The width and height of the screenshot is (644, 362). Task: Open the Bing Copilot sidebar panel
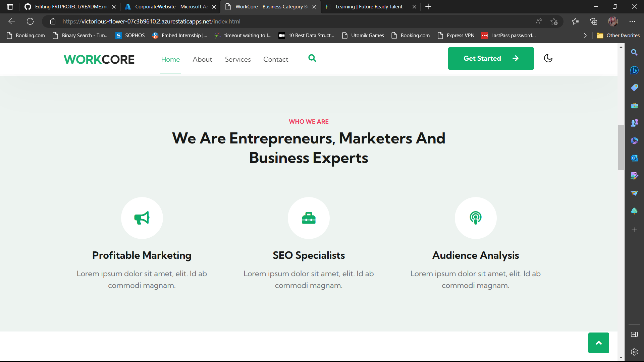tap(634, 70)
